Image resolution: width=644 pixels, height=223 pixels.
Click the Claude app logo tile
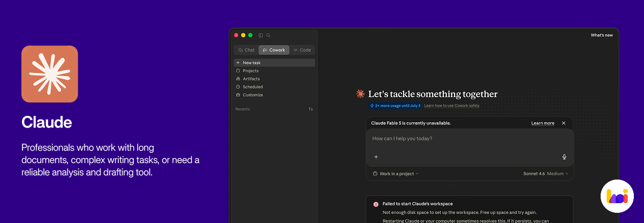tap(50, 74)
